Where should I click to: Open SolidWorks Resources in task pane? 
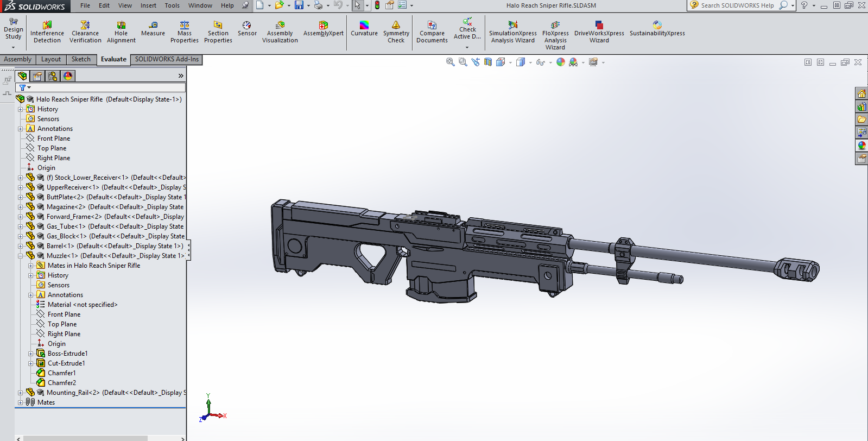[861, 93]
